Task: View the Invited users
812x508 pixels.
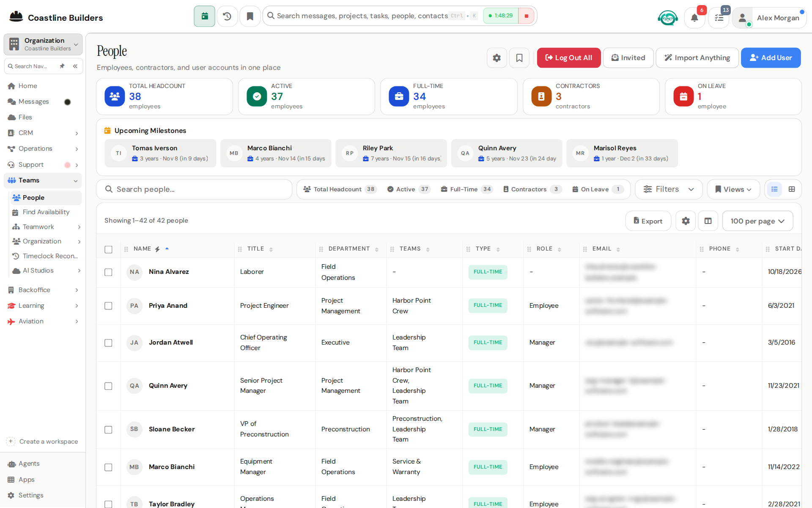Action: (x=628, y=58)
